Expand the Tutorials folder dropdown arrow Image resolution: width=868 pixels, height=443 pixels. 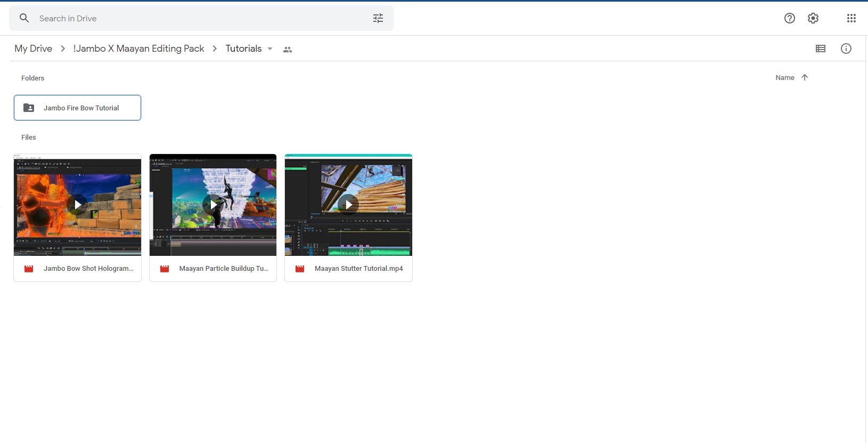pyautogui.click(x=270, y=49)
